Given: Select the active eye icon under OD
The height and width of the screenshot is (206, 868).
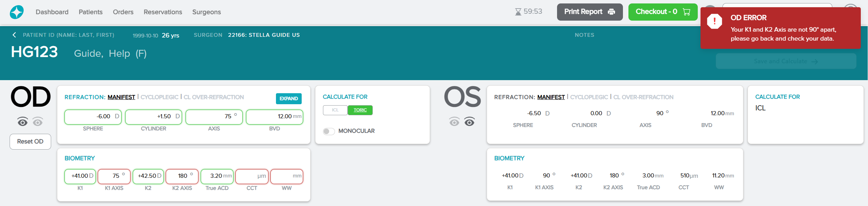Looking at the screenshot, I should coord(23,122).
